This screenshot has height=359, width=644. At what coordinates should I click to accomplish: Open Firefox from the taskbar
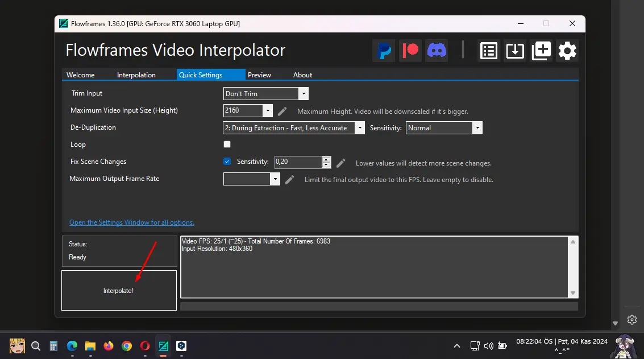[x=109, y=346]
